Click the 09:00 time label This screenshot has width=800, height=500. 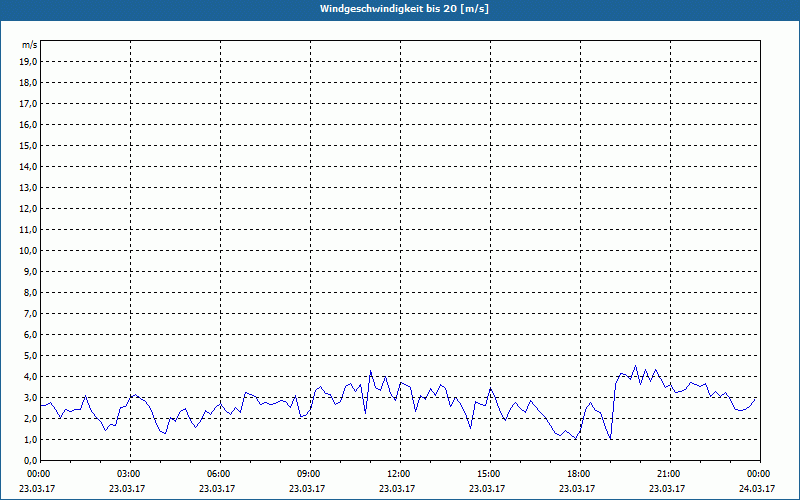[310, 474]
